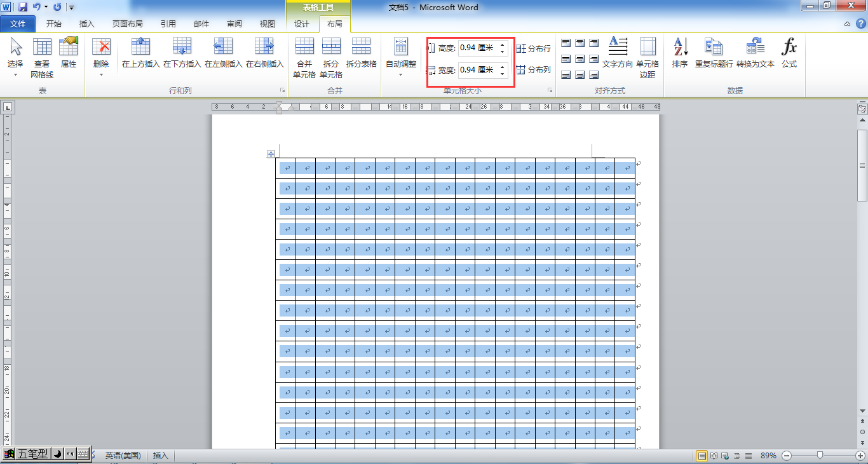Switch to the 视图 (View) tab

coord(268,24)
